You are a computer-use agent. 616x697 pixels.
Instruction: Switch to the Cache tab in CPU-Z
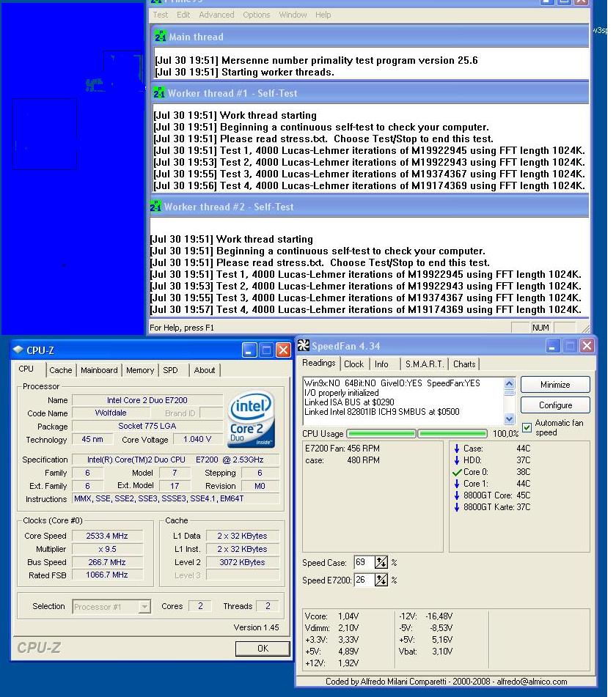pos(60,370)
